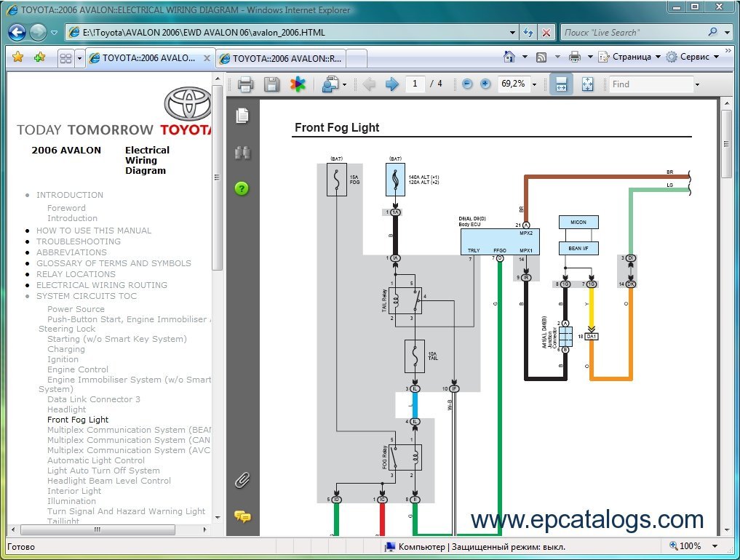Click the Компьютер security zone status entry
Viewport: 740px width, 560px height.
tap(475, 547)
